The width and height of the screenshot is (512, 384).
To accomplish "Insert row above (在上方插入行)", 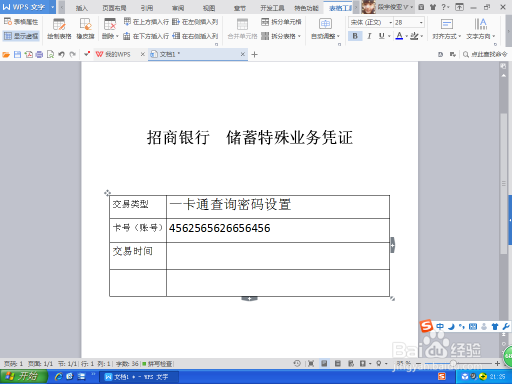I will click(146, 22).
